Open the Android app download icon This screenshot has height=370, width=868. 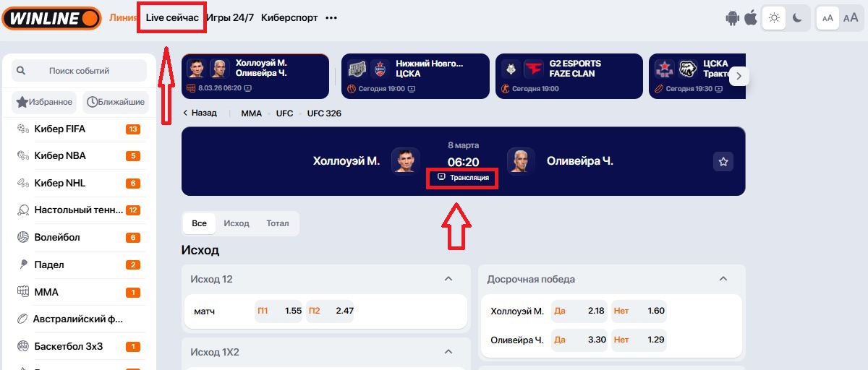[733, 18]
